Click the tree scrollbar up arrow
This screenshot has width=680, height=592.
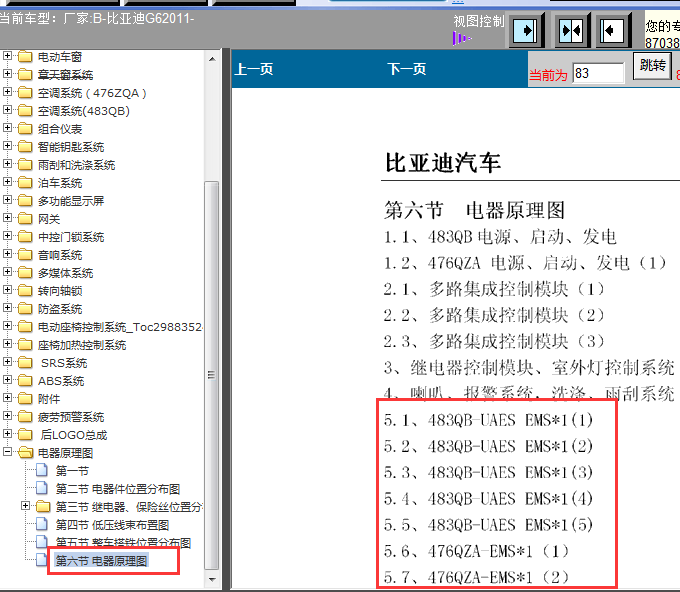point(212,59)
